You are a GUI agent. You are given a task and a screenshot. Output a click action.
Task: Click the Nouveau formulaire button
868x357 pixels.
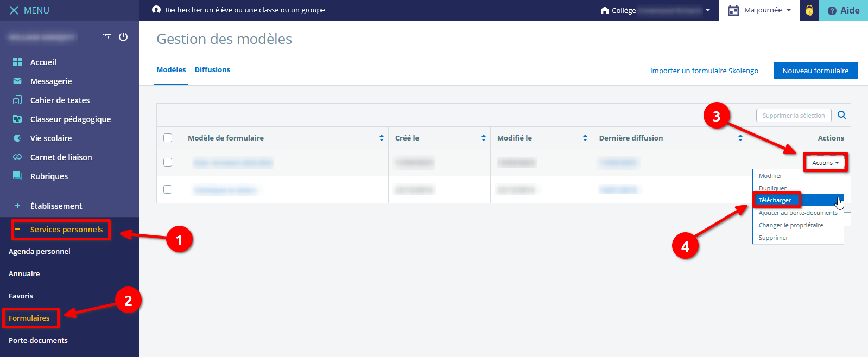[815, 71]
